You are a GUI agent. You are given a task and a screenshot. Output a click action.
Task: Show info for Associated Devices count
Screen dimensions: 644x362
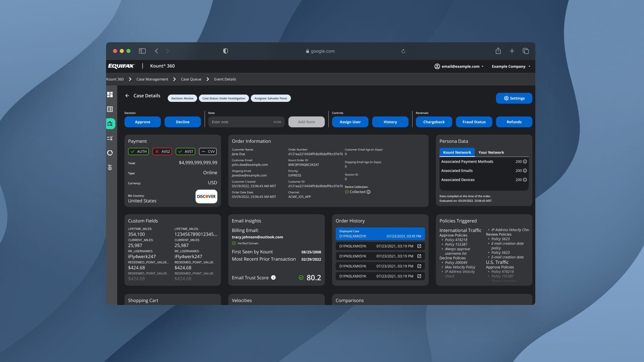coord(525,180)
